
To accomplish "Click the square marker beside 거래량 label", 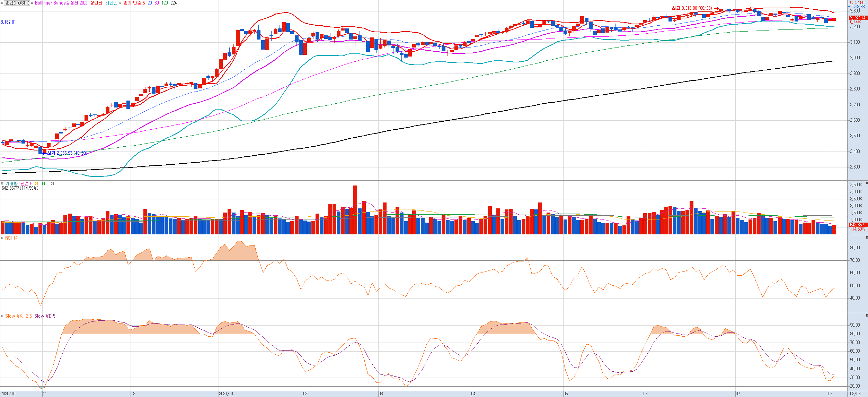I will coord(2,183).
